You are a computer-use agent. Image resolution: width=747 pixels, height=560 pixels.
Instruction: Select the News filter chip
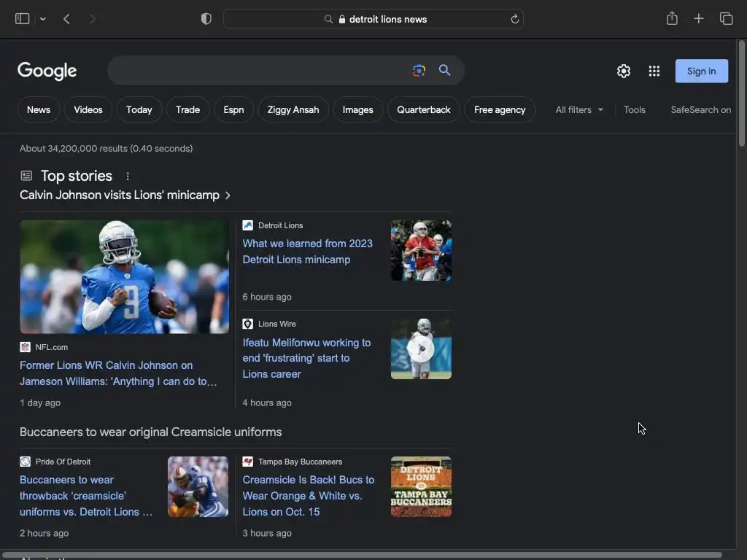(39, 109)
